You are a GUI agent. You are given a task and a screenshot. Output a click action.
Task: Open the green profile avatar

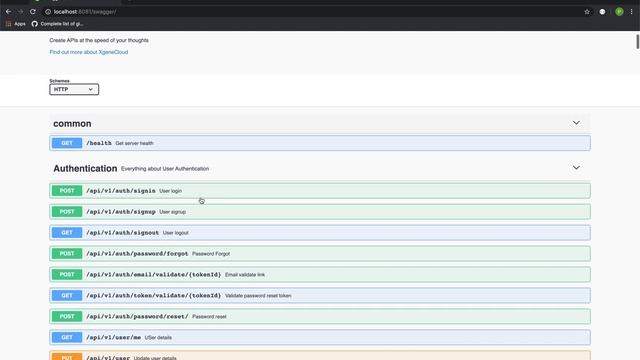(619, 12)
